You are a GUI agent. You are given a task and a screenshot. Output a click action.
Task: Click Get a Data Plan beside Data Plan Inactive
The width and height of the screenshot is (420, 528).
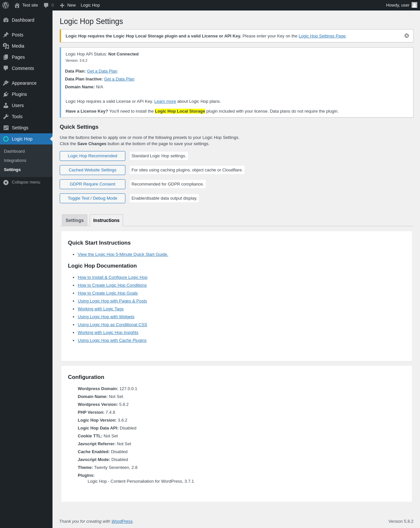(119, 79)
